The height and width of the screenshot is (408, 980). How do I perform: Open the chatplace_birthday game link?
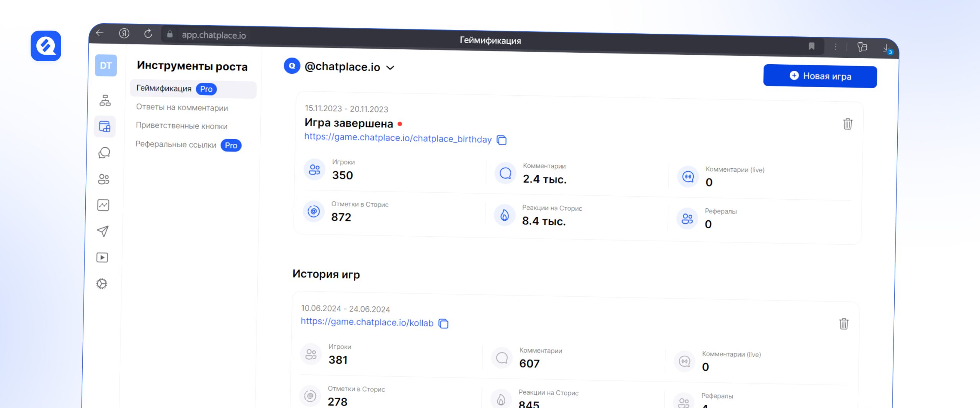(x=398, y=138)
